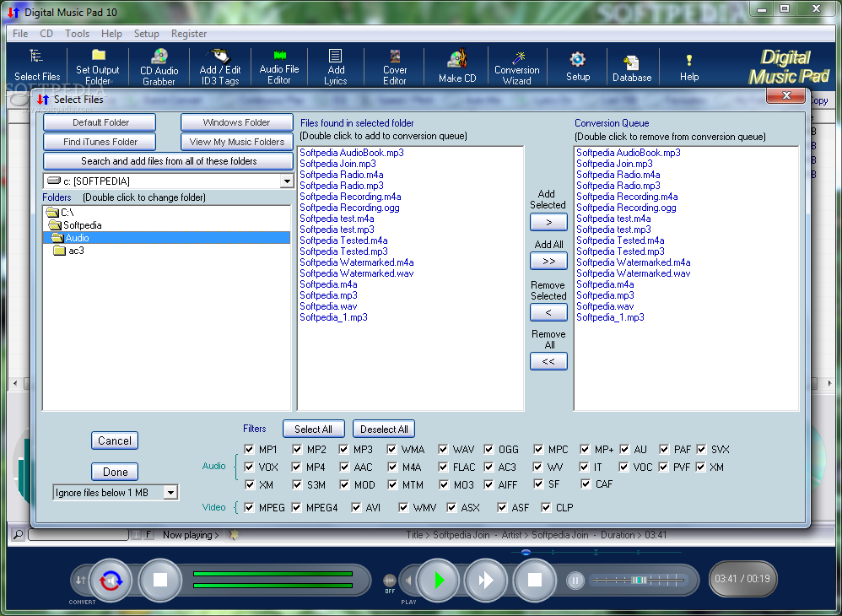
Task: Click the playback position slider marker
Action: (526, 552)
